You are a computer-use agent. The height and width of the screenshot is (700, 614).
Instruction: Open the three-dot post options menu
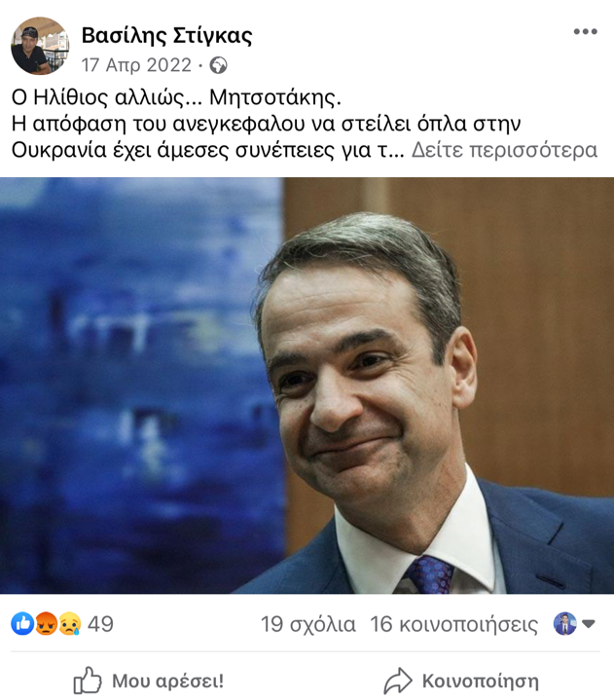[585, 31]
